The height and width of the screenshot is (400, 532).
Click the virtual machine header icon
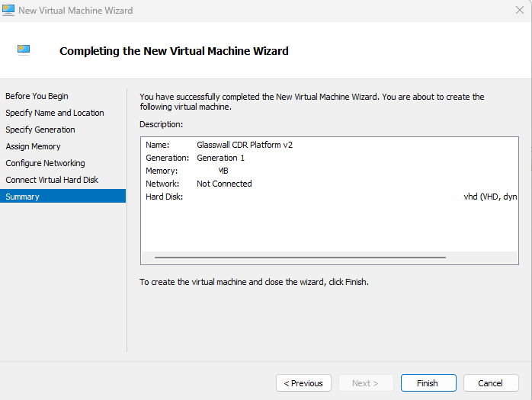[x=24, y=50]
